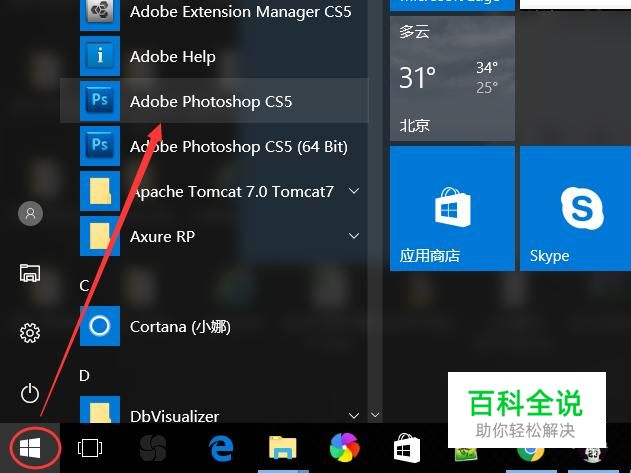631x473 pixels.
Task: Open the user account icon in Start sidebar
Action: click(x=30, y=213)
